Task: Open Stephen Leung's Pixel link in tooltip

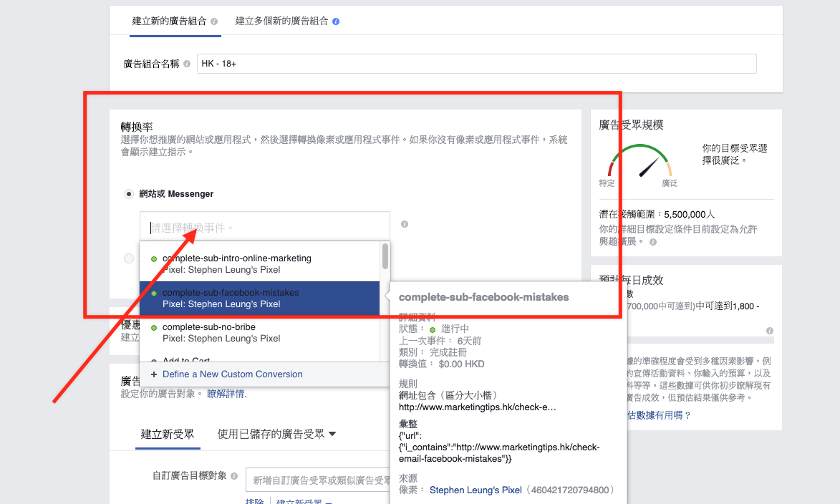Action: [x=475, y=490]
